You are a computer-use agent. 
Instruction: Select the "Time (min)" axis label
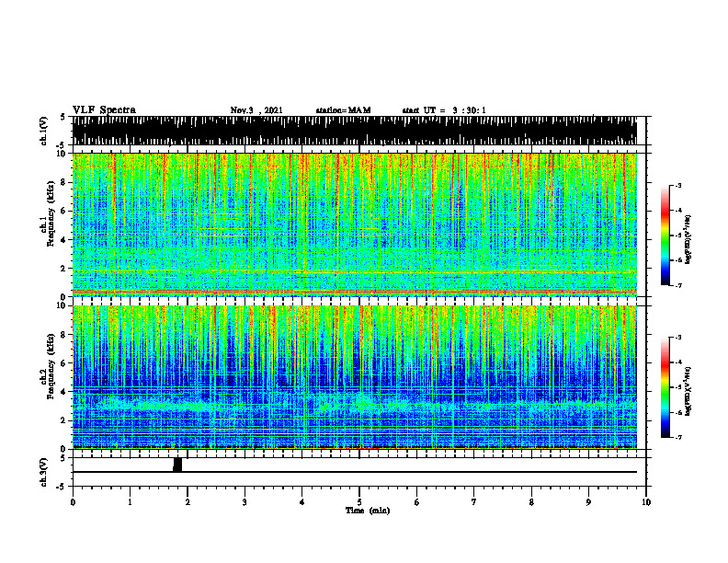tap(368, 511)
